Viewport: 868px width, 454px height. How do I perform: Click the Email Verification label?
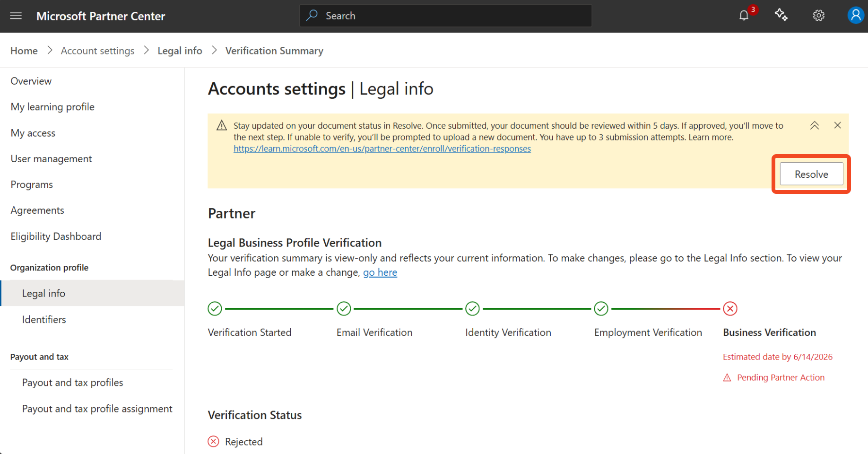[x=374, y=332]
